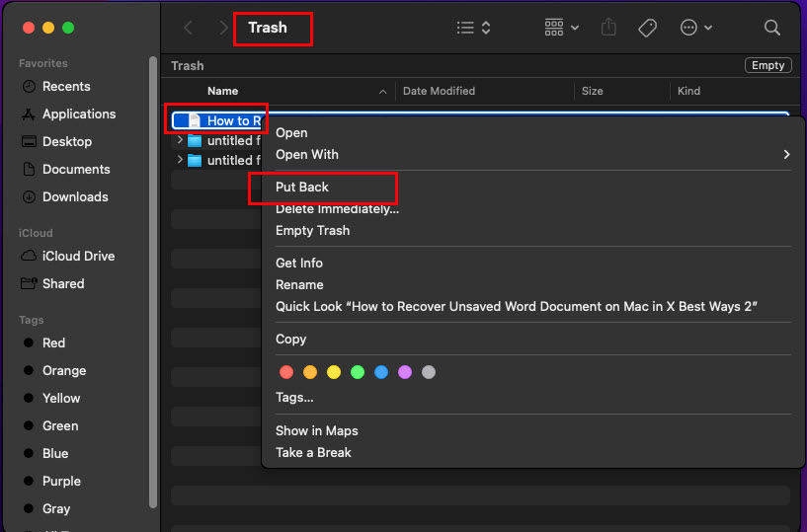
Task: Click the back navigation arrow
Action: click(189, 28)
